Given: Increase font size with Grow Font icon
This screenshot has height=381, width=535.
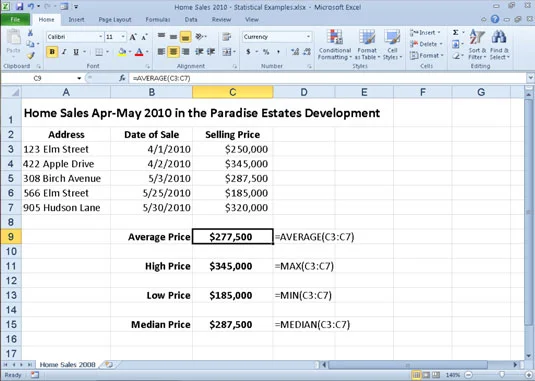Looking at the screenshot, I should click(133, 37).
